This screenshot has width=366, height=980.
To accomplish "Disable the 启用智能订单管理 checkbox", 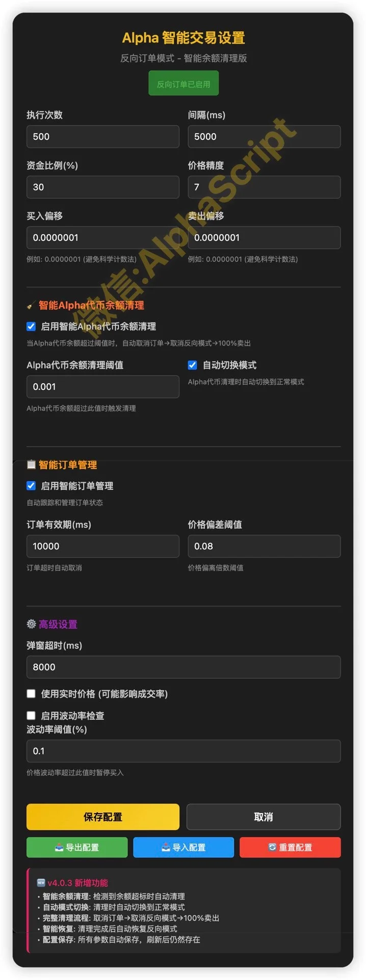I will click(31, 485).
